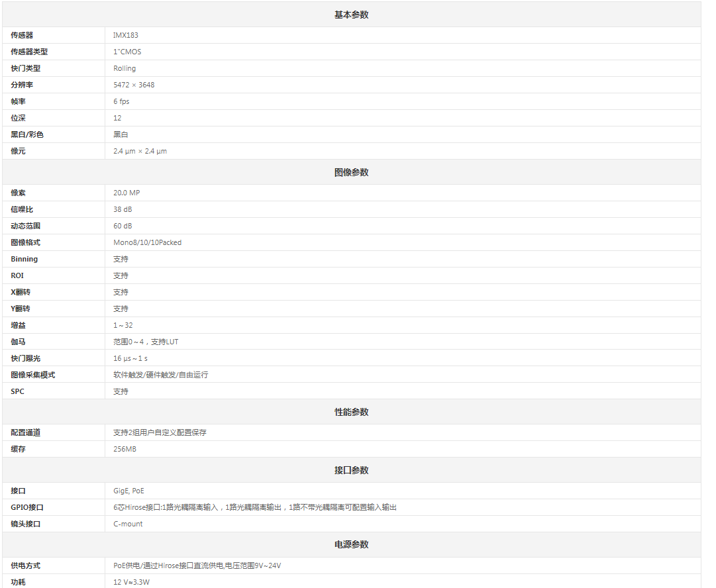Click the 电源参数 section header
716x588 pixels.
click(x=351, y=544)
